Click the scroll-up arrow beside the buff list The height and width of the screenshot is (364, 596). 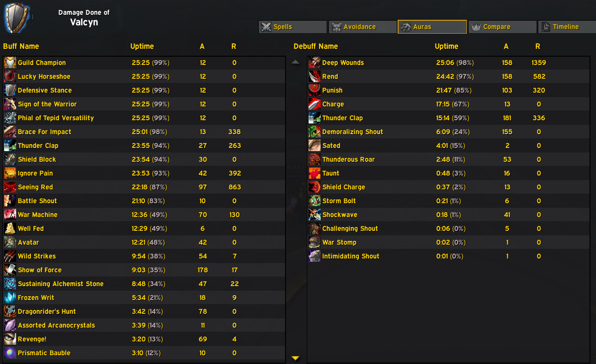(296, 62)
